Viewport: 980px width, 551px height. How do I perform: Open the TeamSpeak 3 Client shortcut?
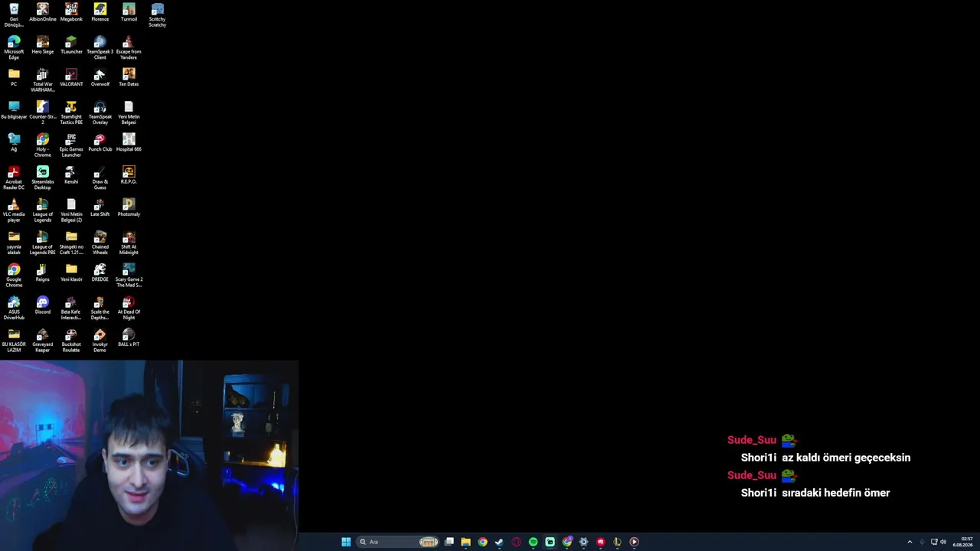pos(100,47)
